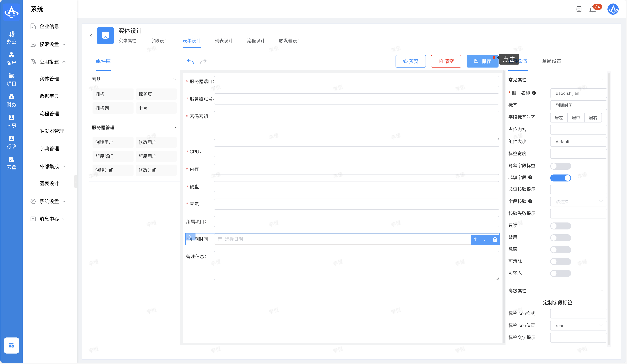
Task: Open the 财务 module in sidebar
Action: 11,100
